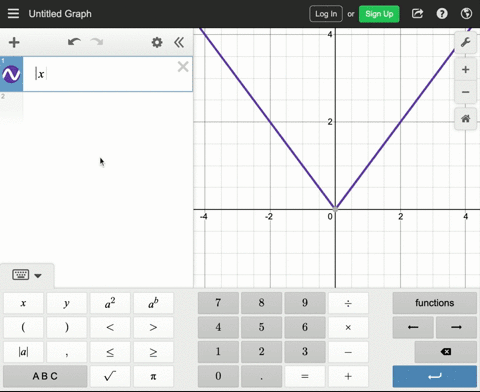Tap the a to the b exponent key
Image resolution: width=480 pixels, height=392 pixels.
[x=153, y=303]
